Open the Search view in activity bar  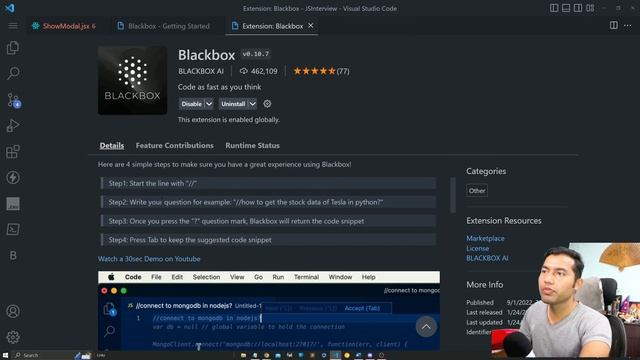[13, 73]
